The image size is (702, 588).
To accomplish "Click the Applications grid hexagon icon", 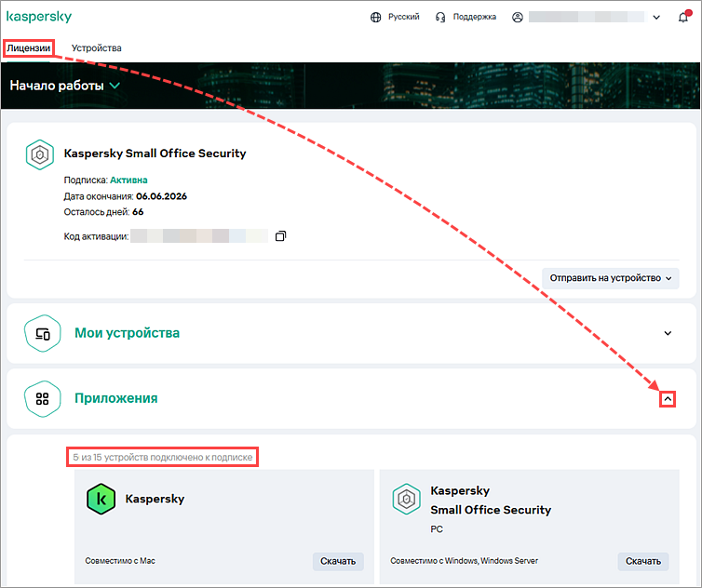I will pyautogui.click(x=43, y=399).
